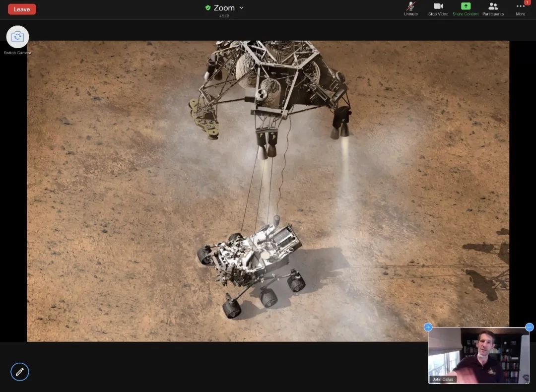Open Share Content
Viewport: 536px width, 392px height.
point(466,9)
